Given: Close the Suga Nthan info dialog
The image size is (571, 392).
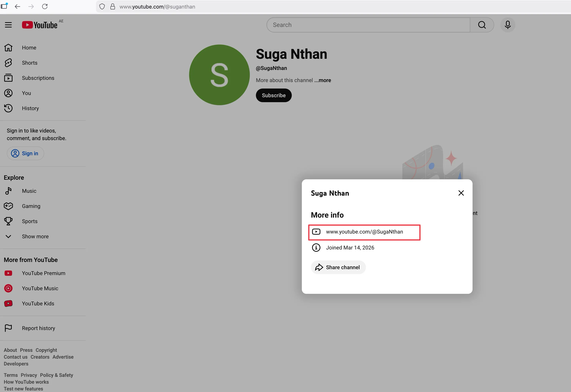Looking at the screenshot, I should (x=461, y=193).
